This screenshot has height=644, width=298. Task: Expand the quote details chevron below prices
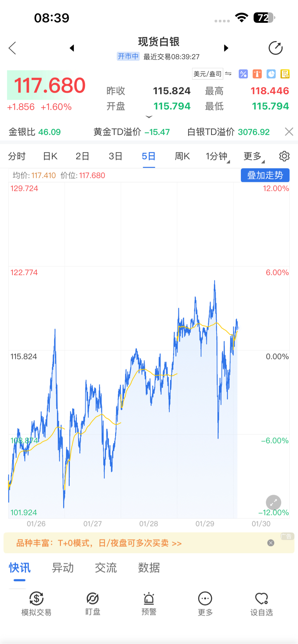tap(149, 117)
